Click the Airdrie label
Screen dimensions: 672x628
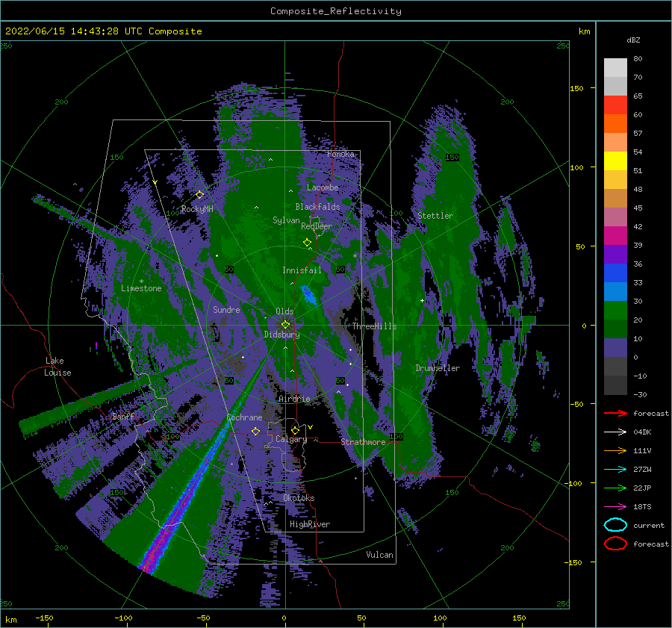[x=294, y=399]
